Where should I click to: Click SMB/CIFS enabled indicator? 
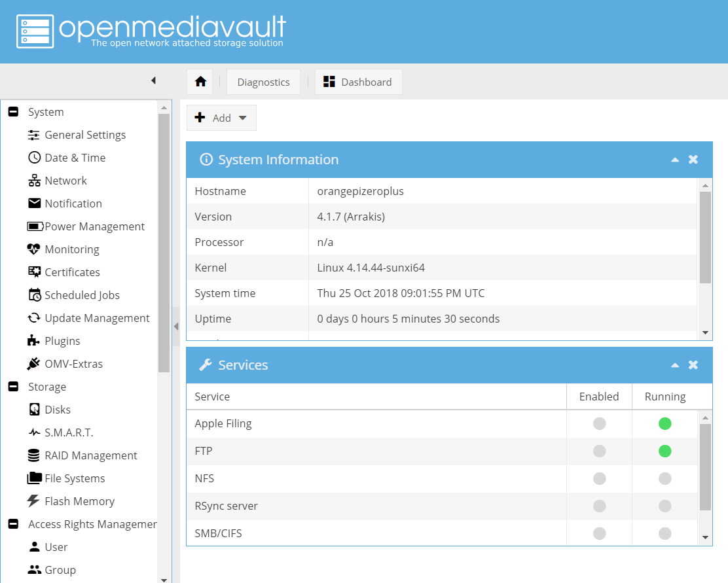[x=600, y=533]
